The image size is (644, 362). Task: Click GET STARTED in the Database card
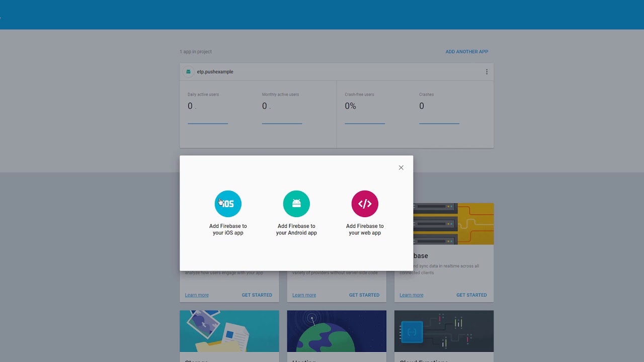point(471,295)
